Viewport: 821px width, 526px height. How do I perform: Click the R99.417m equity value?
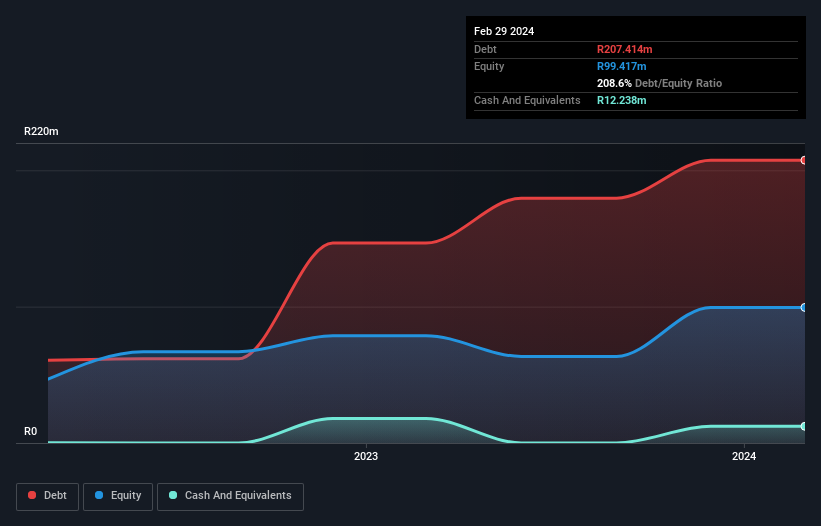pos(622,66)
